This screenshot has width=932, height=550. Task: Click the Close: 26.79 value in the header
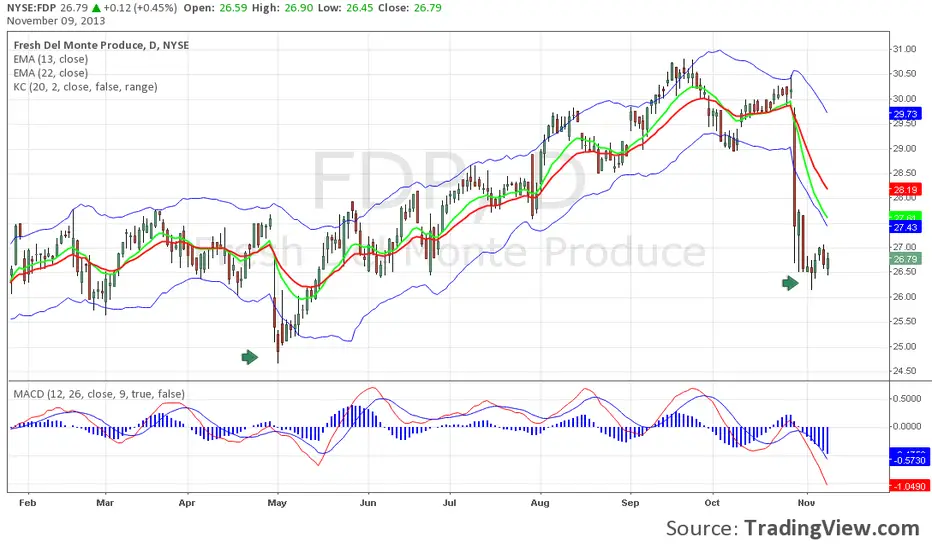pyautogui.click(x=411, y=8)
